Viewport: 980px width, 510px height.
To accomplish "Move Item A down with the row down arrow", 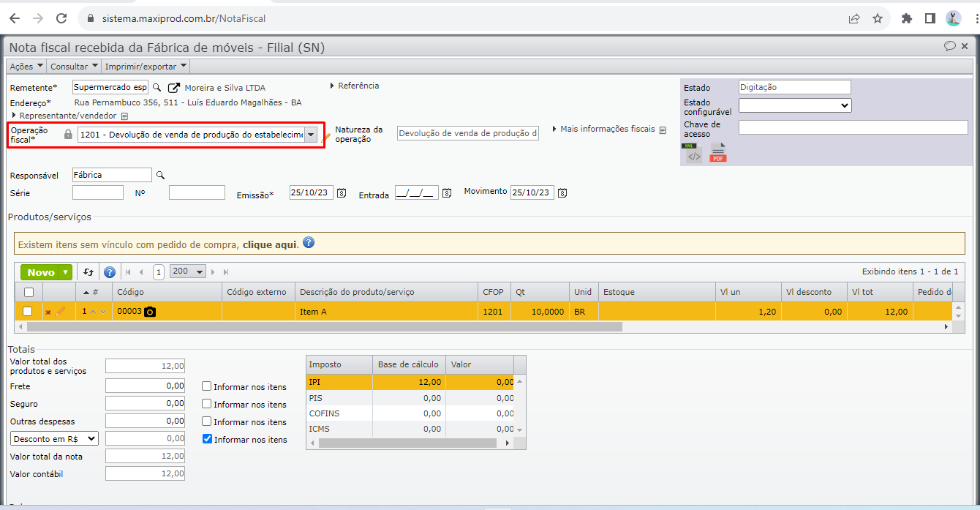I will (x=103, y=312).
